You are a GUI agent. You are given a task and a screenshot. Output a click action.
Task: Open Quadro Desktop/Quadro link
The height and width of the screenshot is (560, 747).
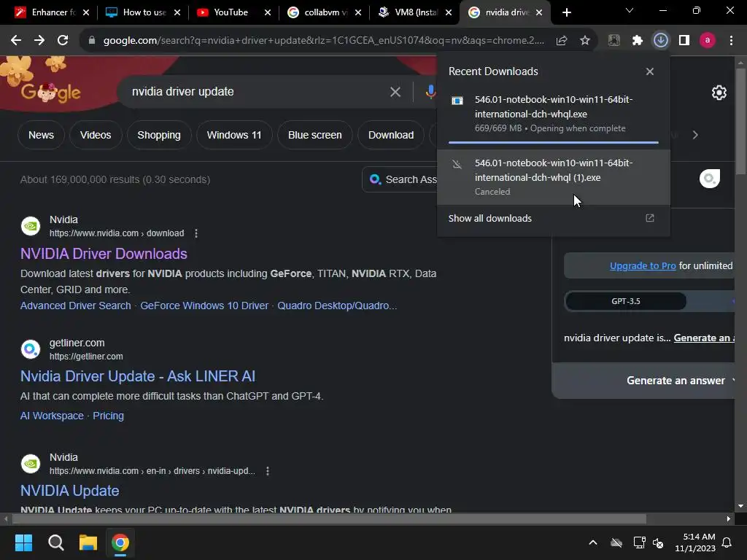click(x=337, y=306)
